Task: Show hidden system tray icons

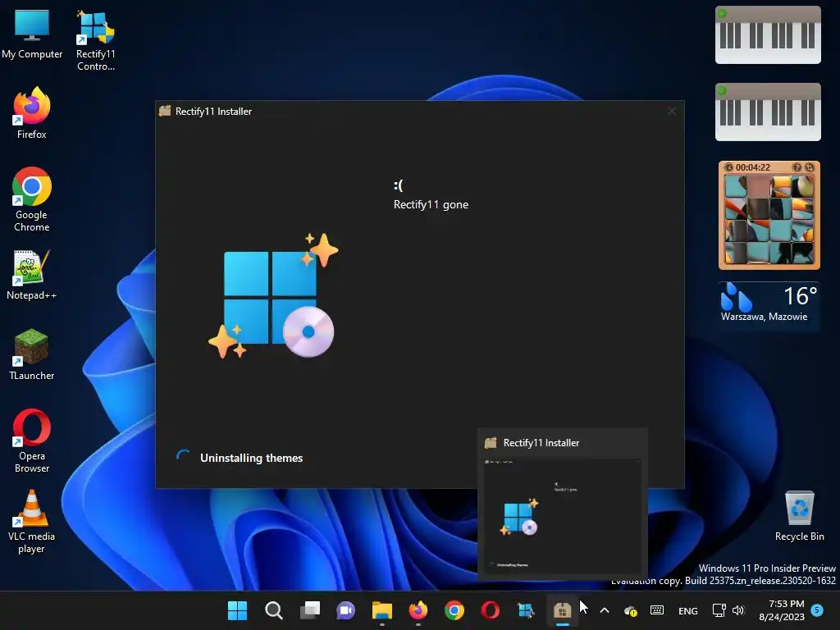Action: coord(605,610)
